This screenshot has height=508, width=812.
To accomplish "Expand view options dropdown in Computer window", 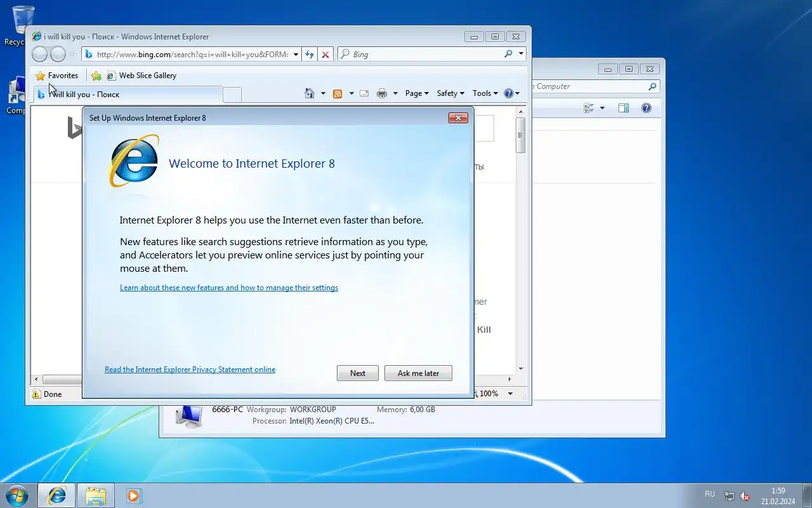I will tap(602, 109).
